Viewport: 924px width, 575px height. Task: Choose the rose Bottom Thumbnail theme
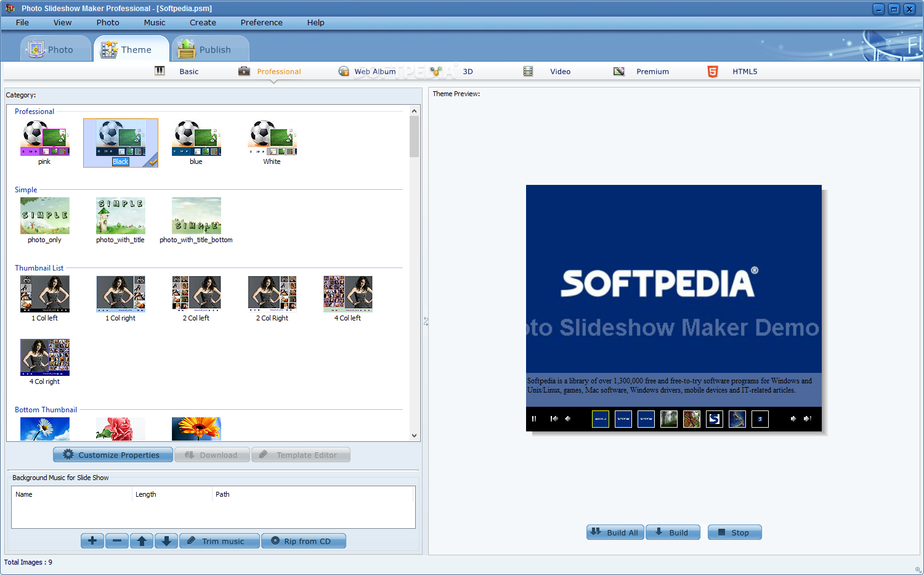point(120,429)
